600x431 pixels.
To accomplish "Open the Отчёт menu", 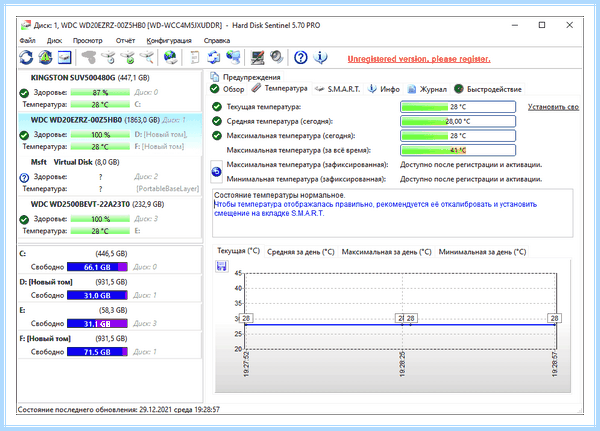I will (125, 41).
